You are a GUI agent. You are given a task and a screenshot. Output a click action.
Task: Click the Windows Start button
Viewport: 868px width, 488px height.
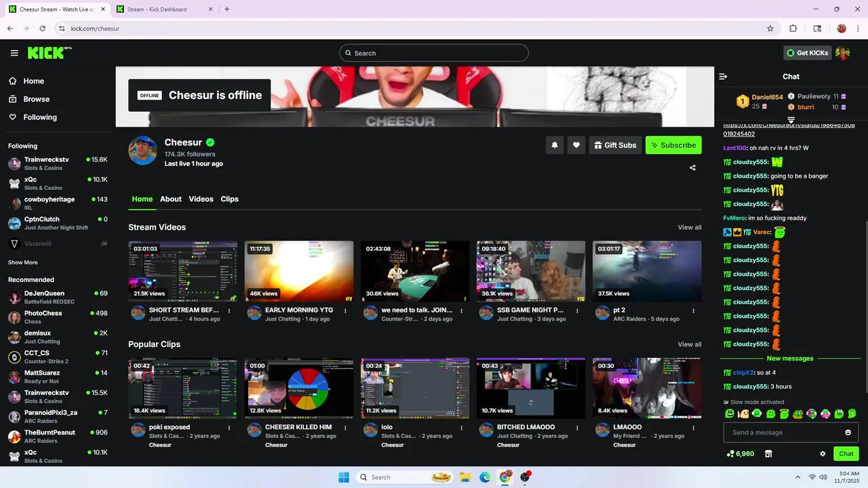coord(344,477)
